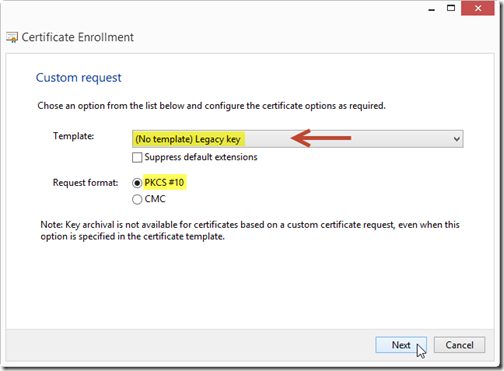Screen dimensions: 504x371
Task: Maximize the Certificate Enrollment window
Action: [x=451, y=8]
